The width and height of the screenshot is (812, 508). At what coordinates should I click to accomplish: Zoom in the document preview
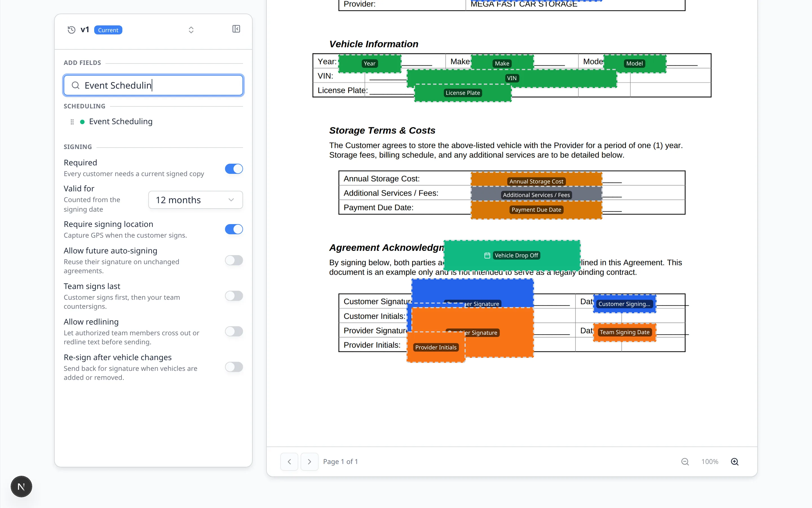point(734,462)
